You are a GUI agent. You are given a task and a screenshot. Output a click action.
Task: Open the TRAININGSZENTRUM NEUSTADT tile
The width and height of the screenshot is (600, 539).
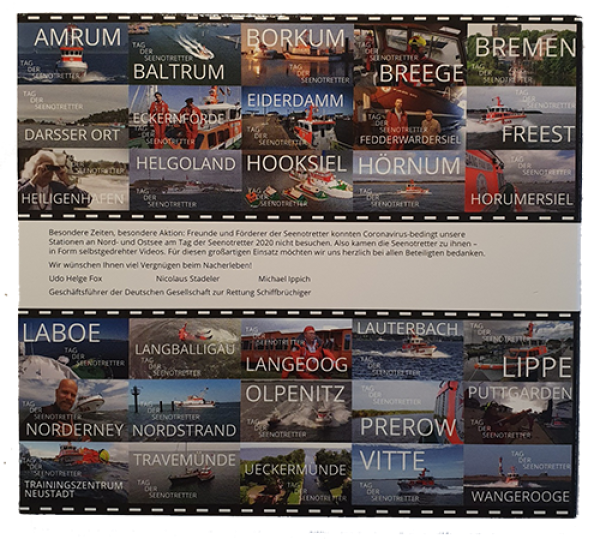(x=73, y=473)
